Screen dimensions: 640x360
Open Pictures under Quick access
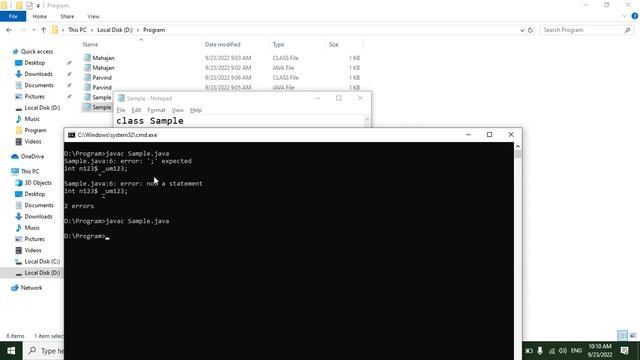(34, 96)
